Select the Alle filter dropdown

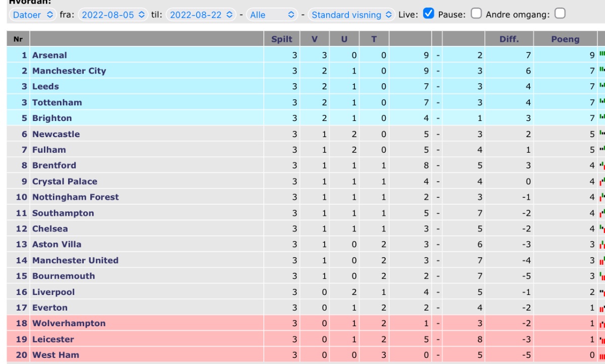[272, 15]
